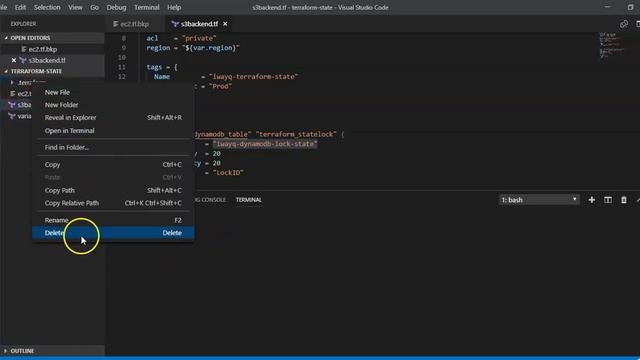Kill terminal with trash icon
Viewport: 640px width, 360px height.
coord(624,200)
